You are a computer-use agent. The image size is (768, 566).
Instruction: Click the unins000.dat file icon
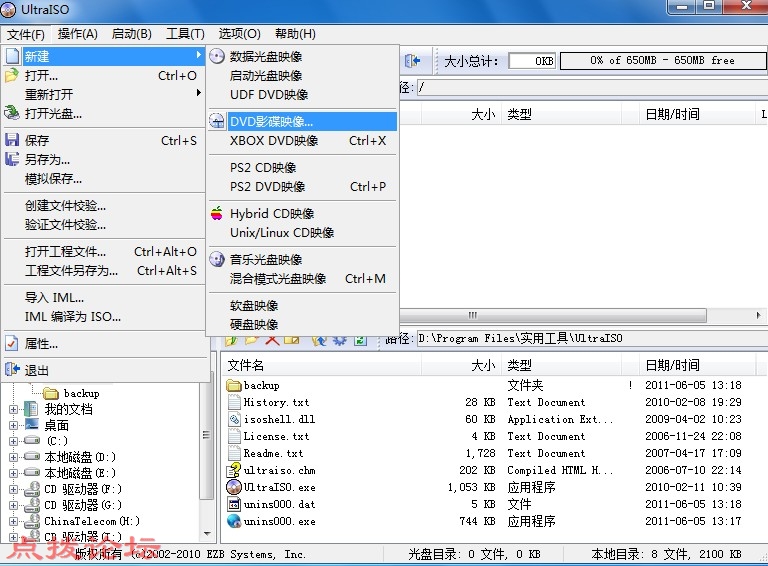234,504
